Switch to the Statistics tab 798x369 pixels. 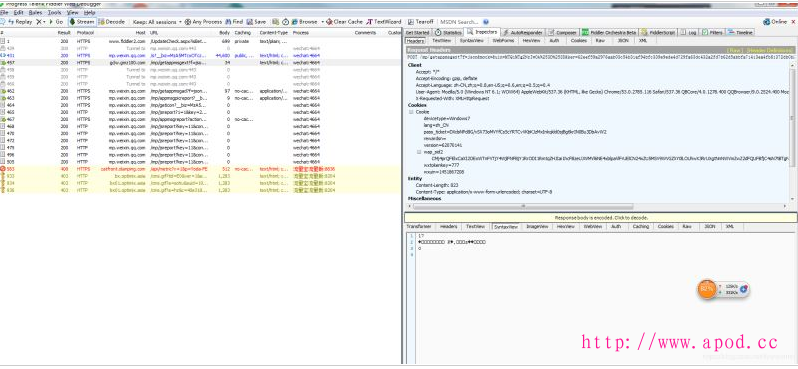[449, 32]
